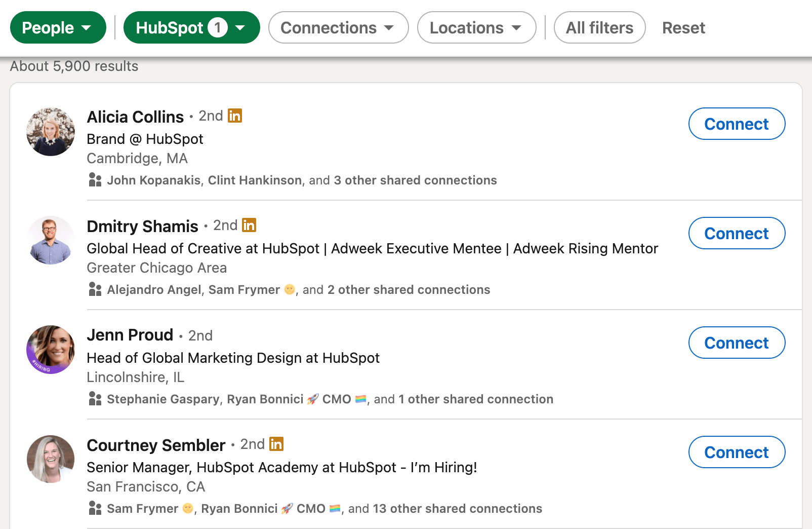Expand the People filter dropdown
This screenshot has height=529, width=812.
(58, 27)
